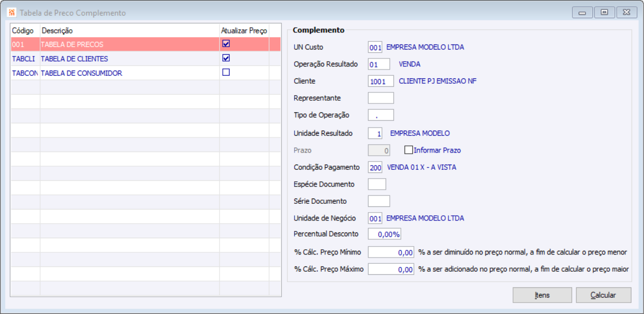Focus the Cliente code field
Viewport: 644px width, 314px height.
(381, 81)
